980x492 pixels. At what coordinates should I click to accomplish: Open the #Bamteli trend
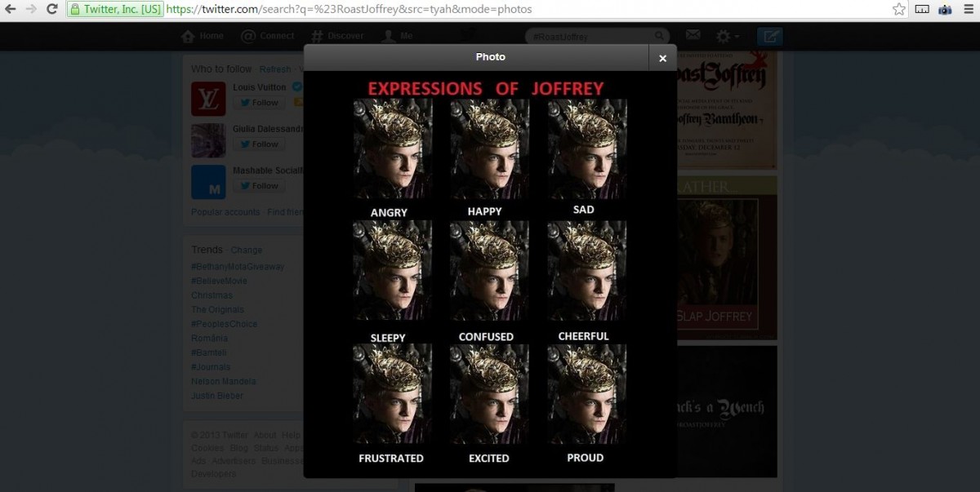coord(210,352)
